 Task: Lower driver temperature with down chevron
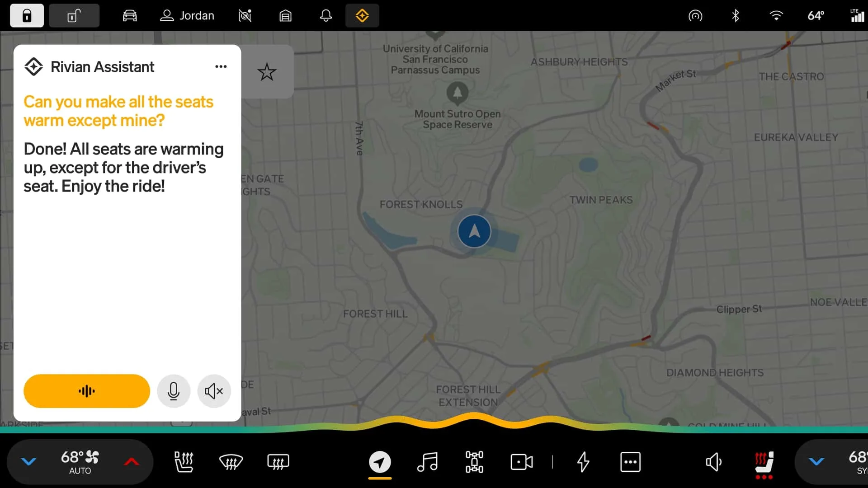tap(28, 462)
